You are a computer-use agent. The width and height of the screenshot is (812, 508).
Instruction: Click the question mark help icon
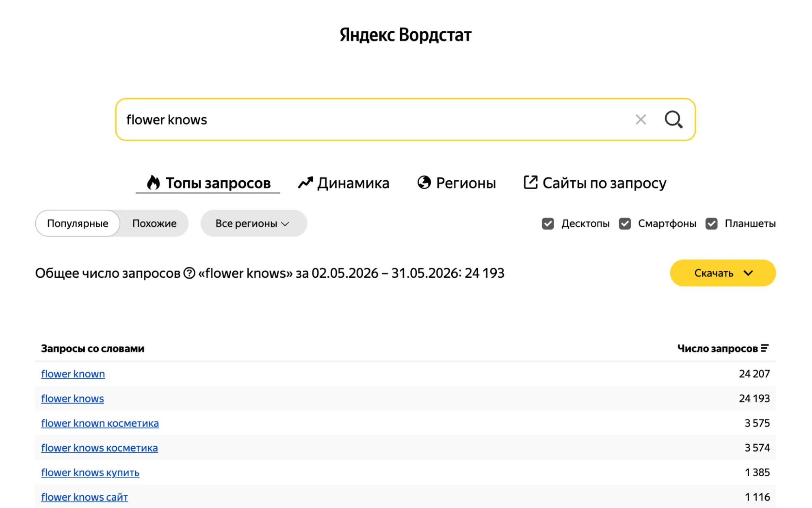point(189,273)
